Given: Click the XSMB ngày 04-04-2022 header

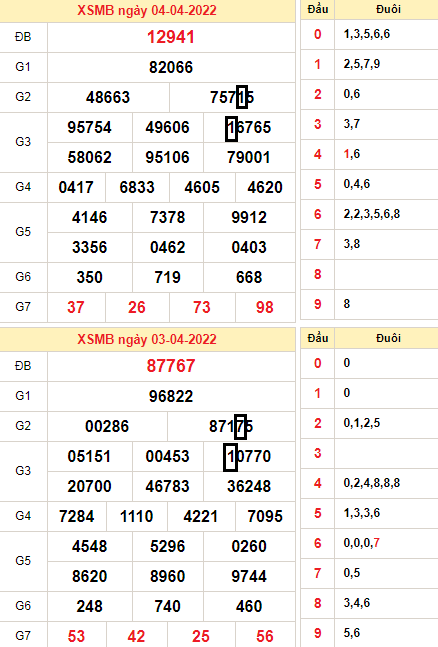Looking at the screenshot, I should tap(147, 10).
